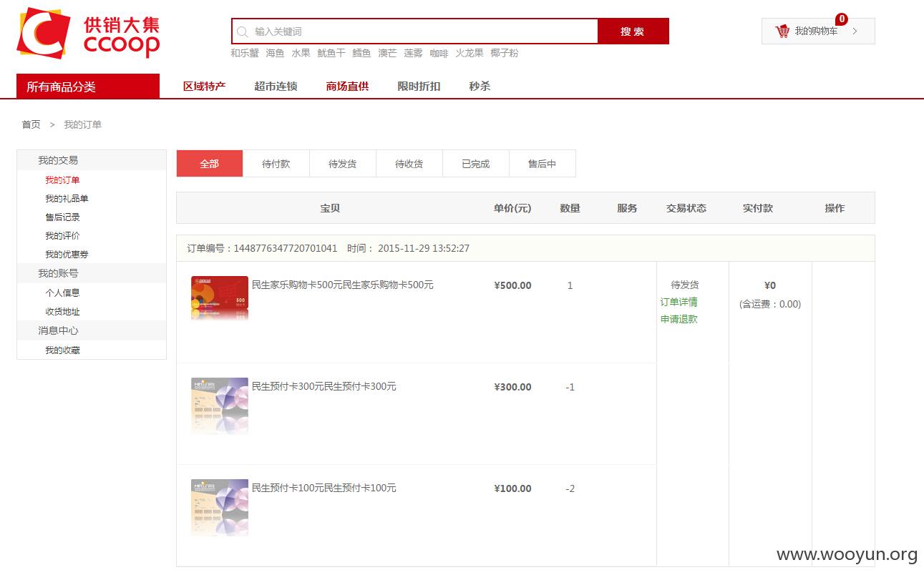The width and height of the screenshot is (924, 575).
Task: Click the ¥500.00 unit price
Action: pyautogui.click(x=512, y=285)
